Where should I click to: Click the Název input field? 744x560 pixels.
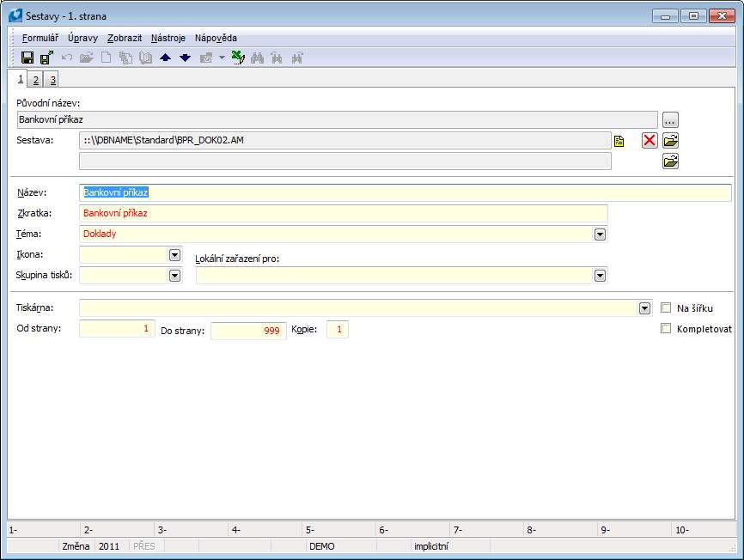click(406, 192)
